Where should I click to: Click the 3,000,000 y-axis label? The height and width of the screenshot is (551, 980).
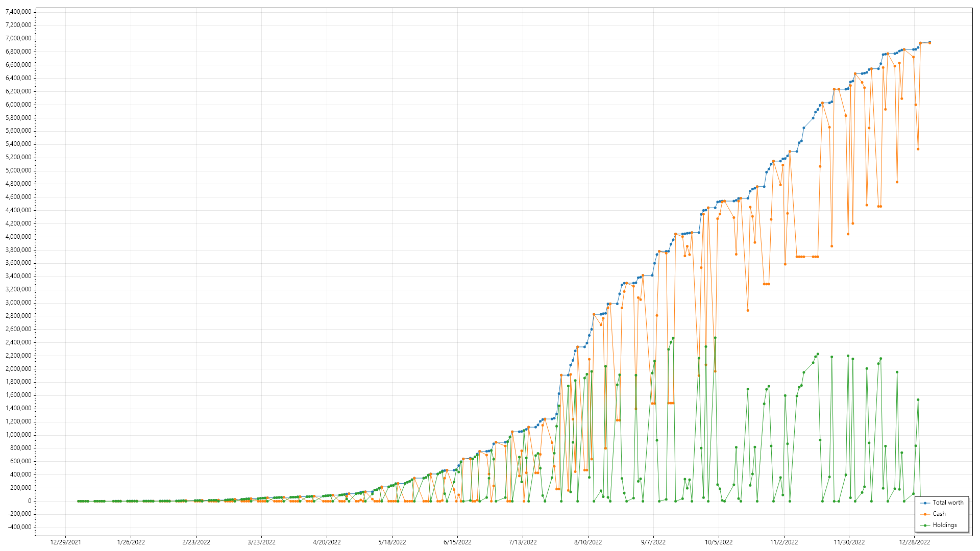(x=18, y=303)
